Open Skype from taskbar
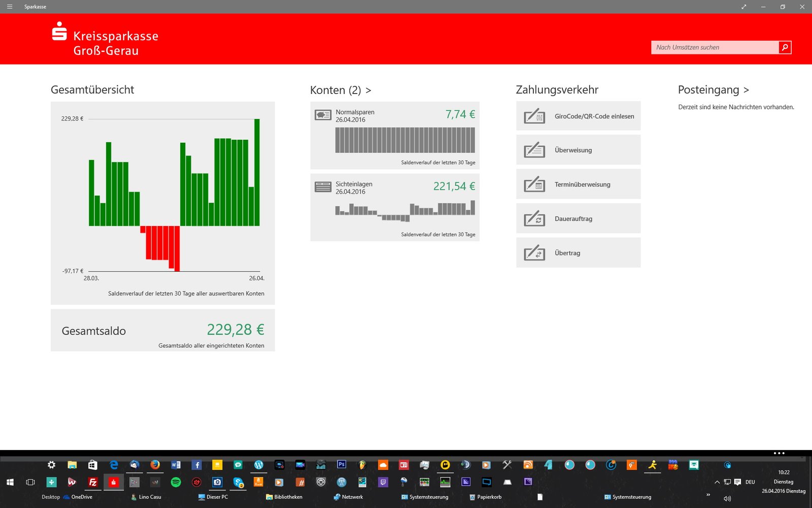 (238, 482)
